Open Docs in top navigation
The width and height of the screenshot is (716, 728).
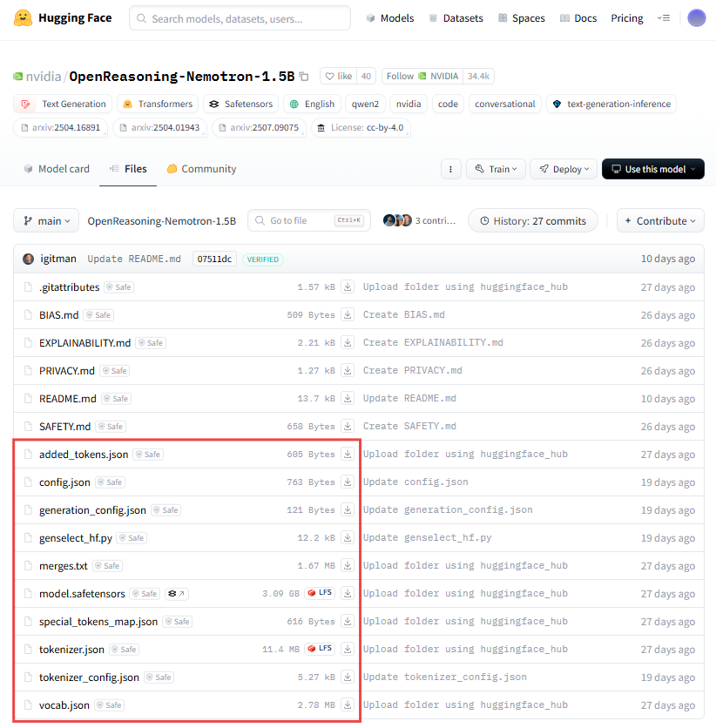click(578, 18)
